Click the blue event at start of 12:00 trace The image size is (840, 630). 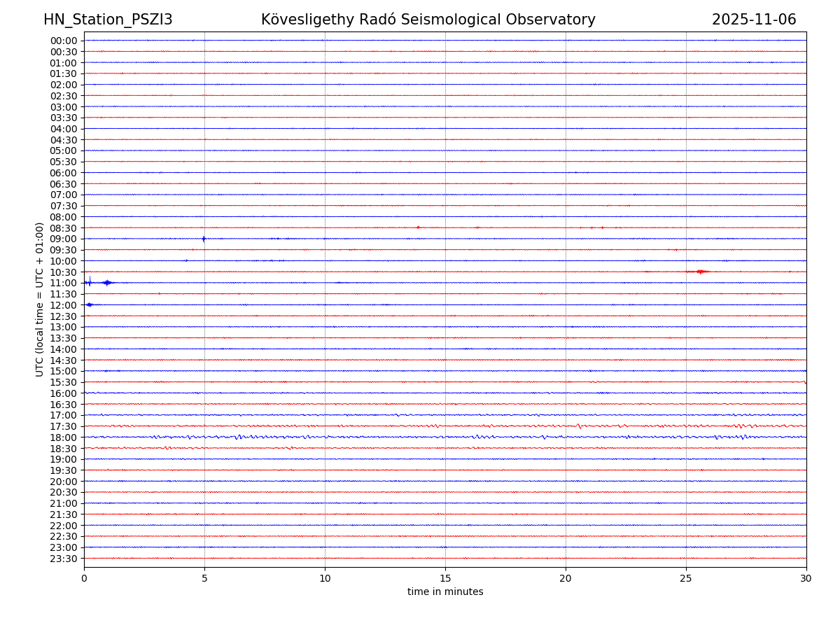click(x=89, y=304)
